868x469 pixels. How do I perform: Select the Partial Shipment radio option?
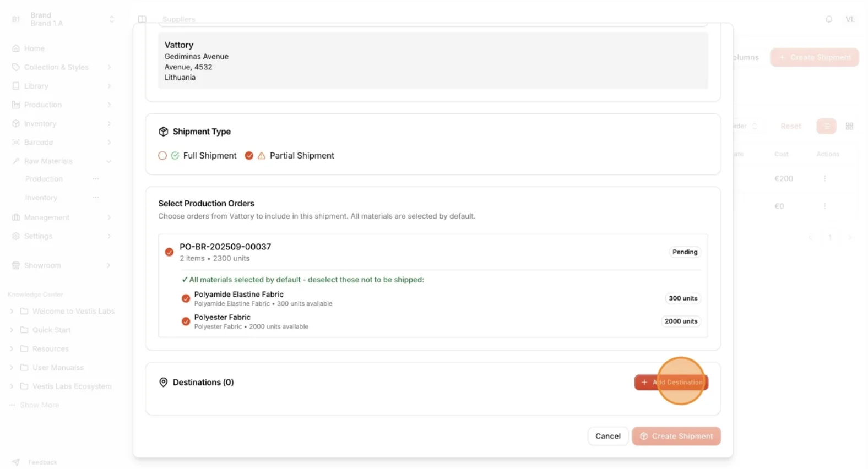point(249,156)
